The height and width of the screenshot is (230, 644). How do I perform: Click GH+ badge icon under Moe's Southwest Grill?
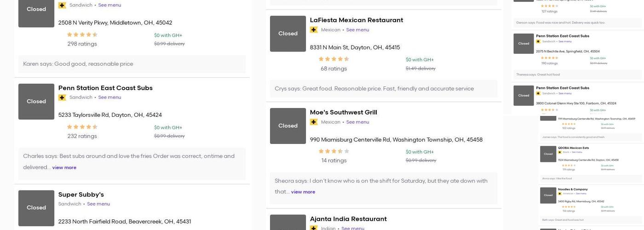(314, 122)
